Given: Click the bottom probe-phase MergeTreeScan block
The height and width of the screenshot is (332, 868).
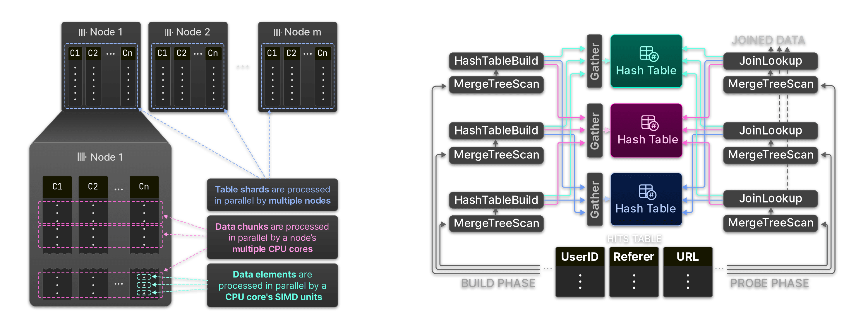Looking at the screenshot, I should click(x=770, y=223).
